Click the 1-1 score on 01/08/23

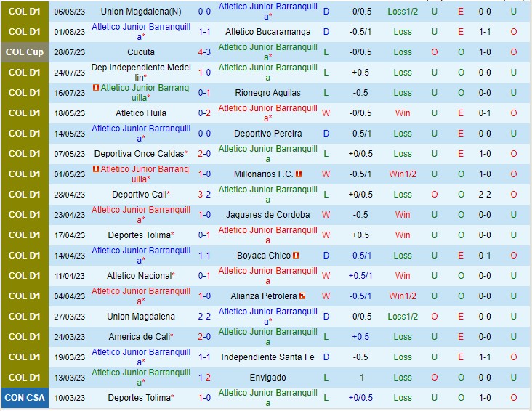(x=204, y=32)
